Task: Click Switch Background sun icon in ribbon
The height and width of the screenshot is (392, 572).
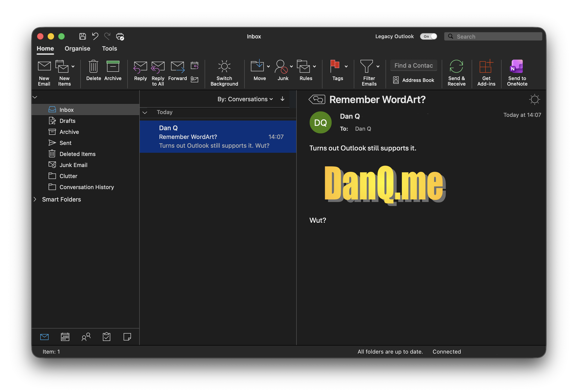Action: pos(224,66)
